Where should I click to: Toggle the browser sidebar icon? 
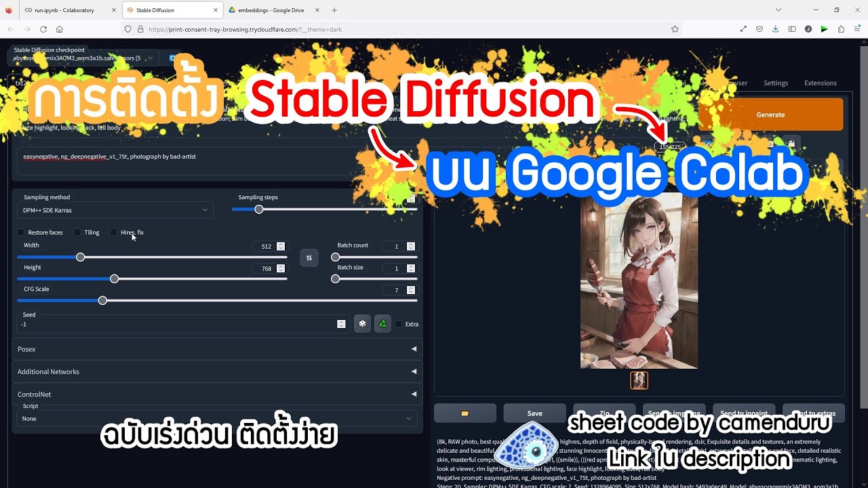coord(792,29)
